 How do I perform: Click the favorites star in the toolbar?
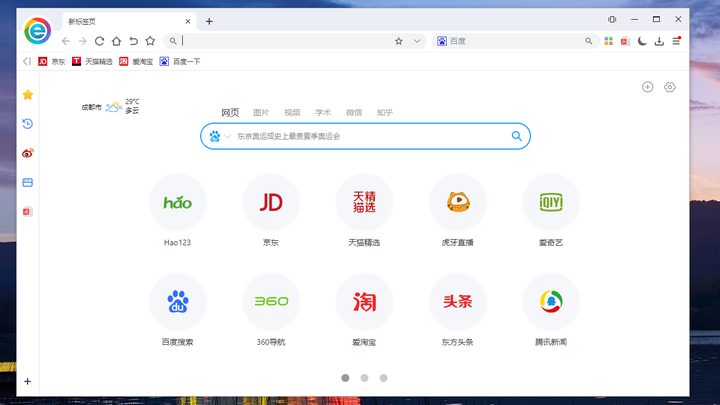point(150,41)
